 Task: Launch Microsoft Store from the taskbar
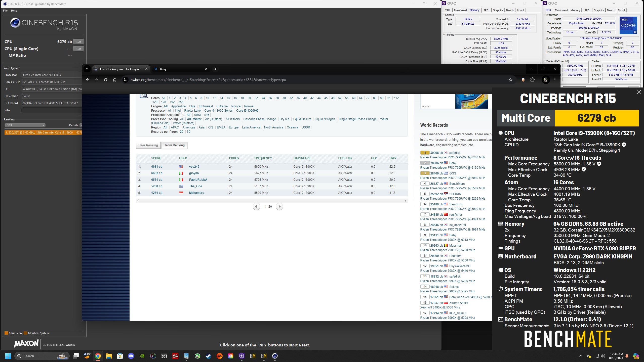point(120,356)
